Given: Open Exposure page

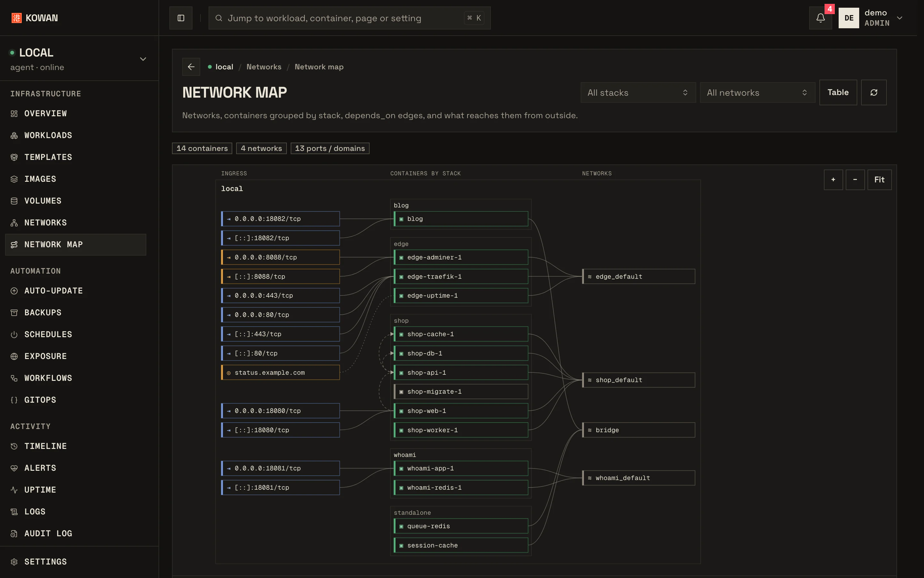Looking at the screenshot, I should pos(76,356).
